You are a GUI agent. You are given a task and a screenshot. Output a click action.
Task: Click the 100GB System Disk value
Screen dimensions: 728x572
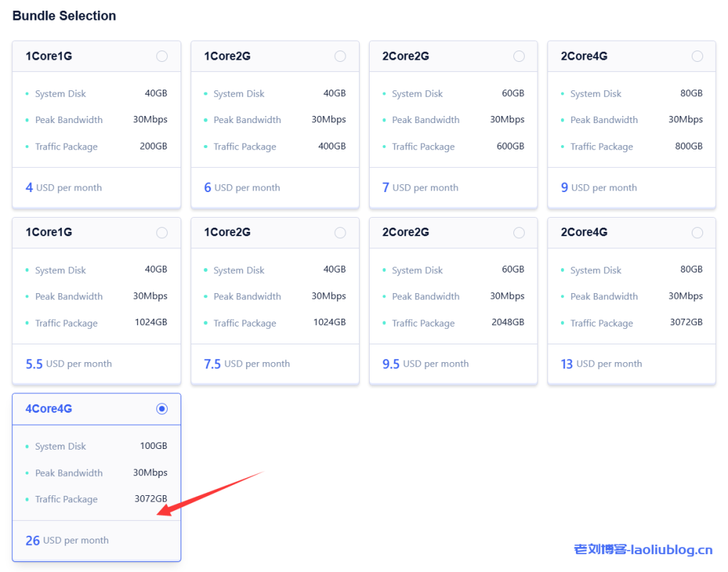(x=153, y=446)
